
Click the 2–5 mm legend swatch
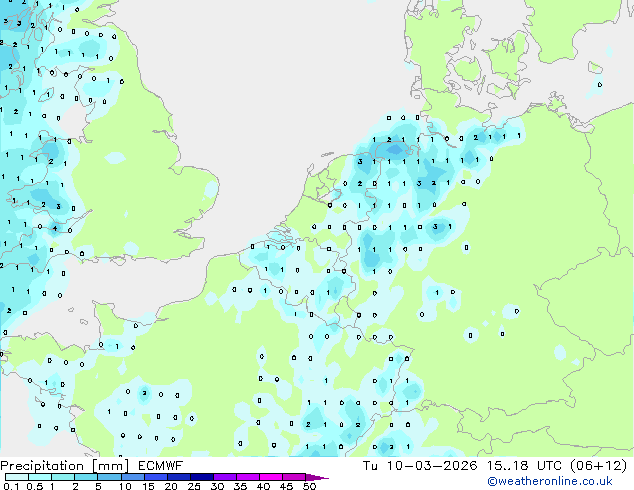pos(86,477)
